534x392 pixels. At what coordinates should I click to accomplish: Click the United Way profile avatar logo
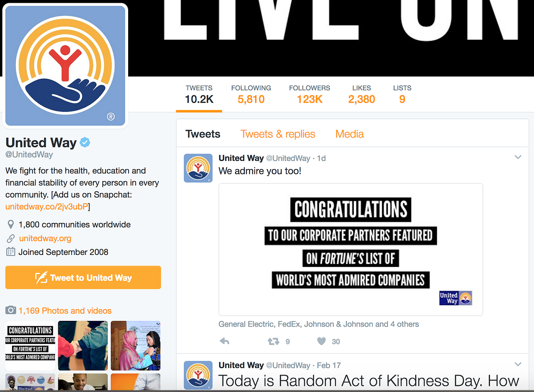click(65, 65)
